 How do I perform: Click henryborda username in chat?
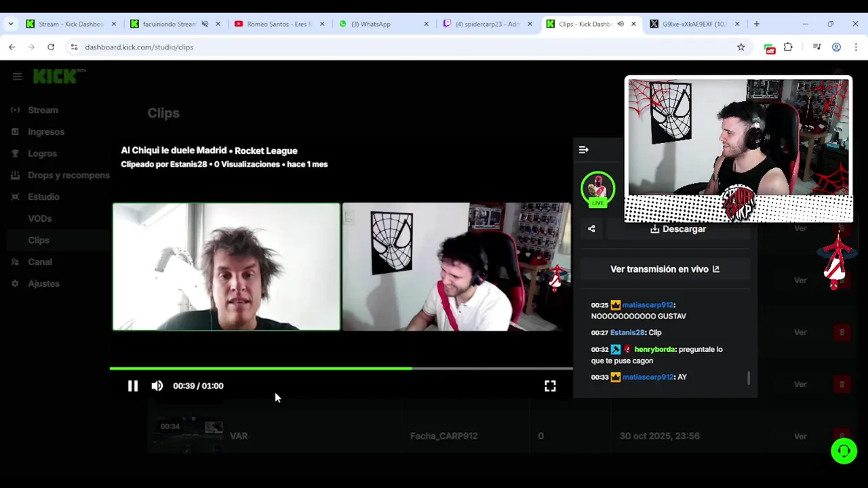pyautogui.click(x=654, y=350)
